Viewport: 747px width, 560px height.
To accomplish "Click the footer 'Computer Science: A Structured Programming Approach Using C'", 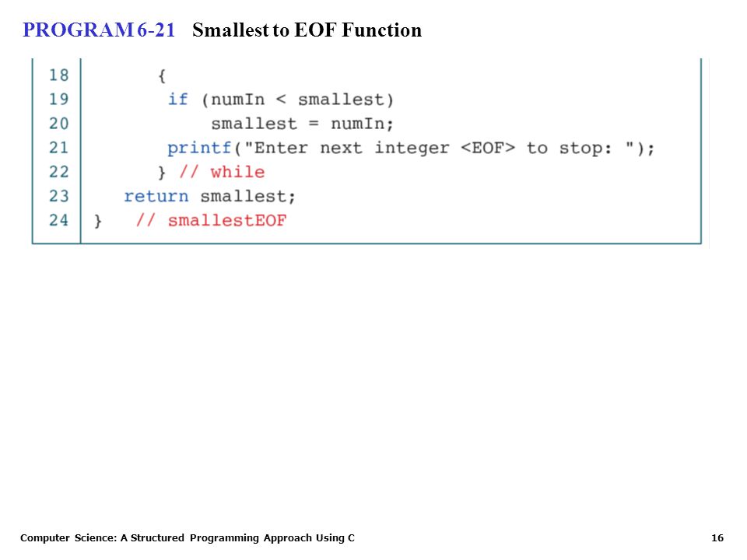I will click(188, 538).
